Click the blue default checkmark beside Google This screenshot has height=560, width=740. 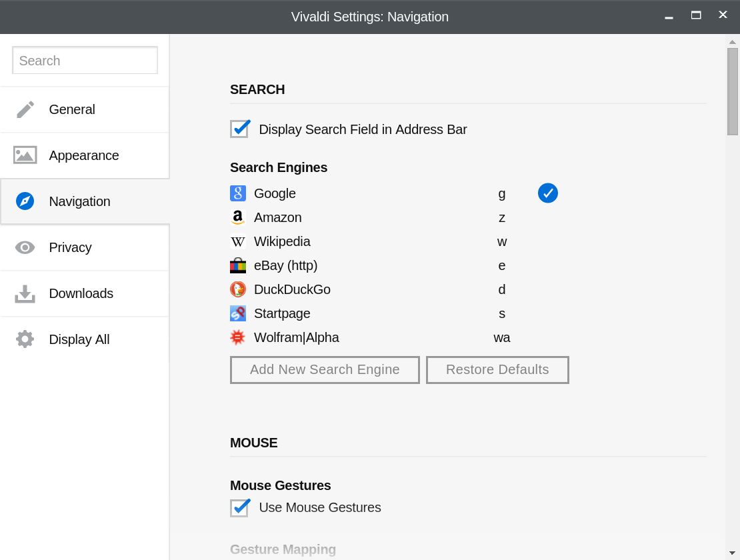pos(547,193)
